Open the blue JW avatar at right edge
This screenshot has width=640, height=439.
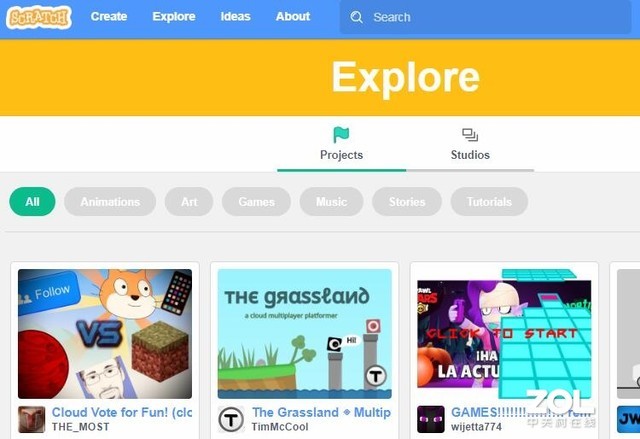(x=628, y=419)
